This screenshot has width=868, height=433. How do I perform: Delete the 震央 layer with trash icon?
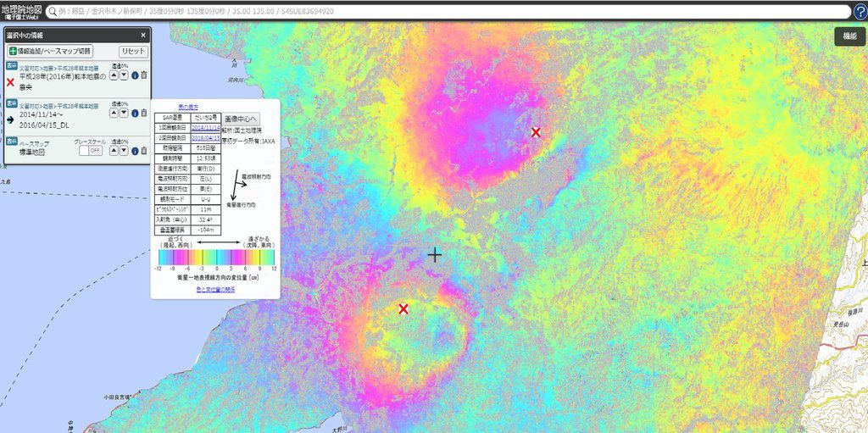click(144, 75)
